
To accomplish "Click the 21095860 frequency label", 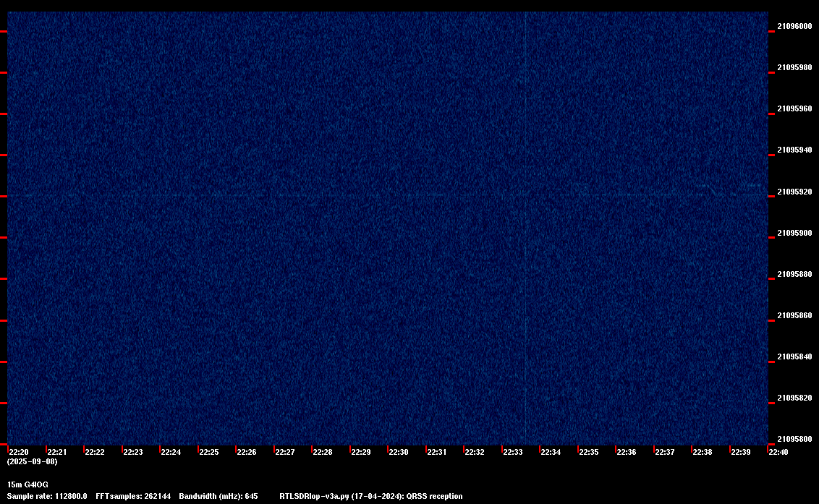I will (794, 315).
